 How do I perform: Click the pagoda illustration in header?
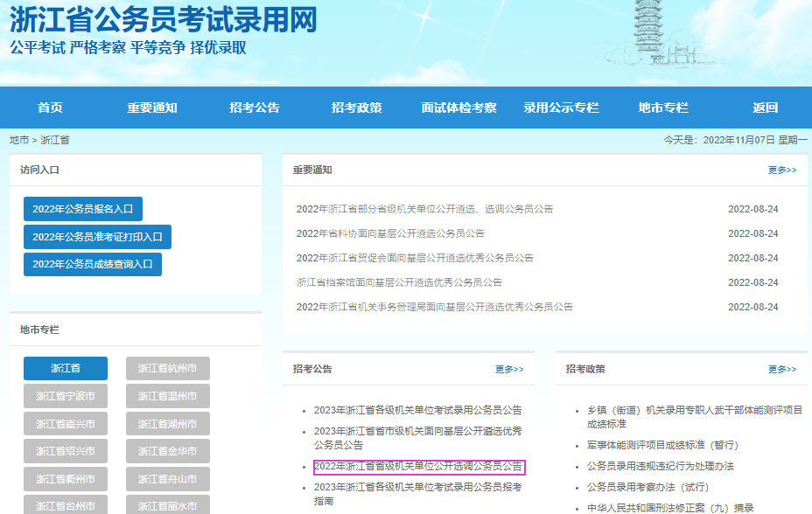(649, 31)
